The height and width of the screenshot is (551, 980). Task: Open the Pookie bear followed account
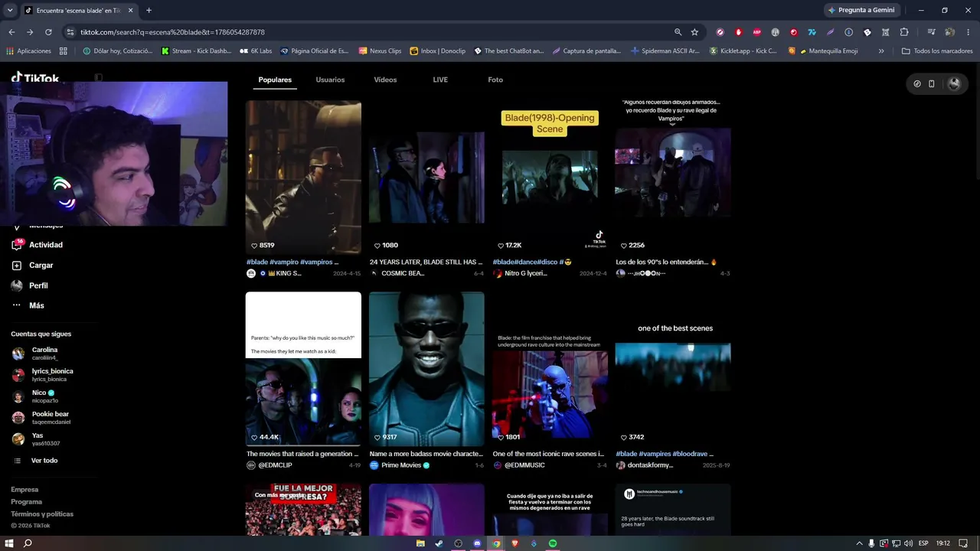pyautogui.click(x=41, y=418)
